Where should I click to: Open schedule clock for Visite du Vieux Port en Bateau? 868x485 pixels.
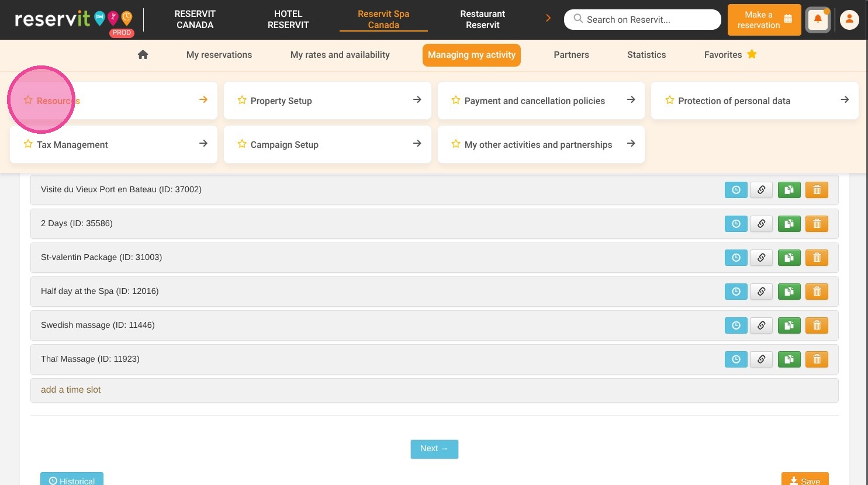[736, 190]
